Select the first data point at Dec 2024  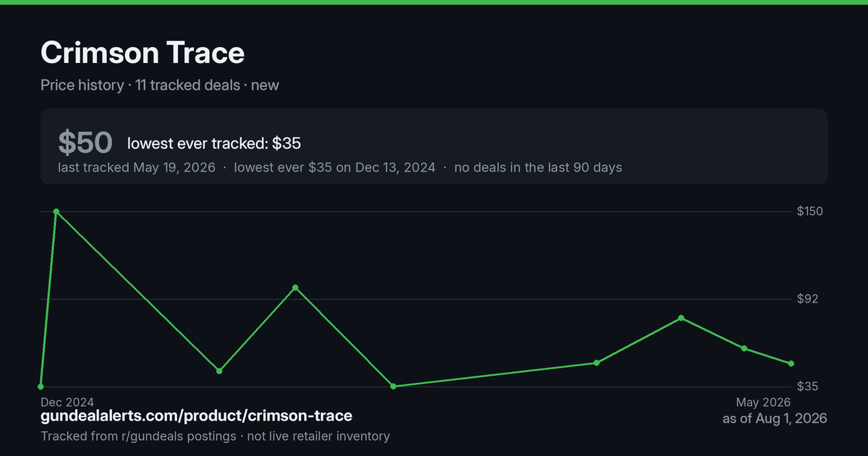(x=41, y=387)
